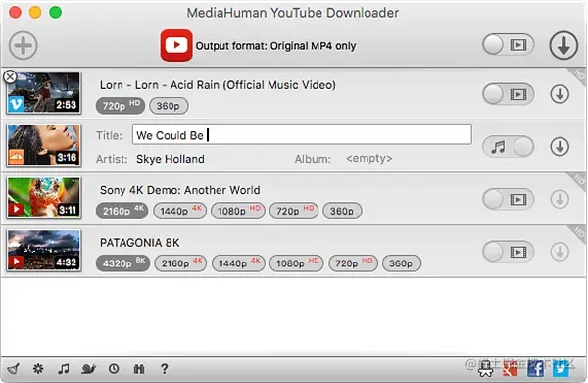The image size is (588, 383).
Task: Select 1080p HD for Sony 4K Demo
Action: [238, 211]
